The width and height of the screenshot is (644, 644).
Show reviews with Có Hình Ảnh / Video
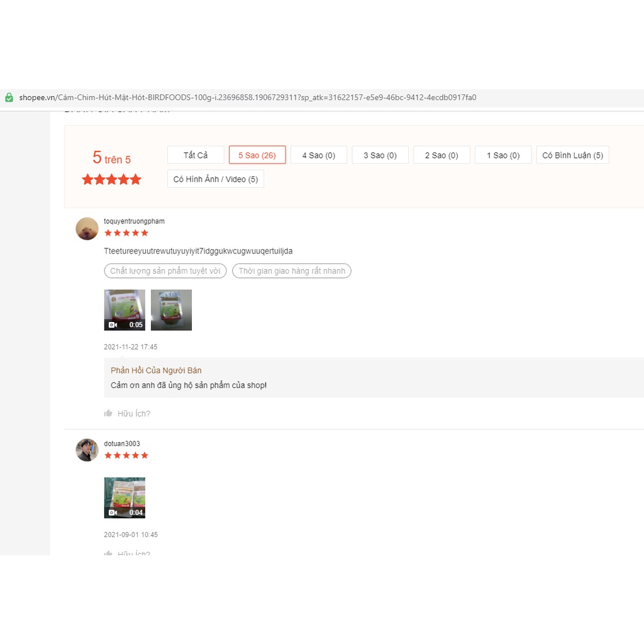[x=216, y=179]
